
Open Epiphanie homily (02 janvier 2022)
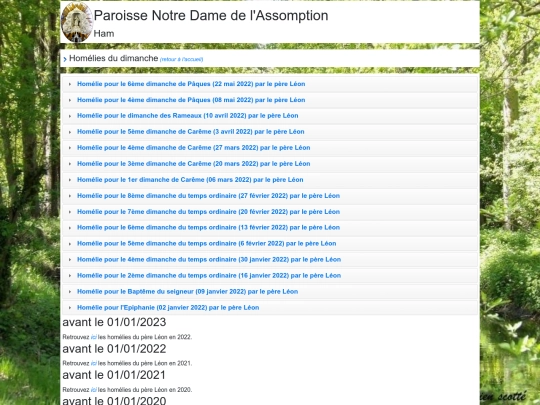click(168, 308)
